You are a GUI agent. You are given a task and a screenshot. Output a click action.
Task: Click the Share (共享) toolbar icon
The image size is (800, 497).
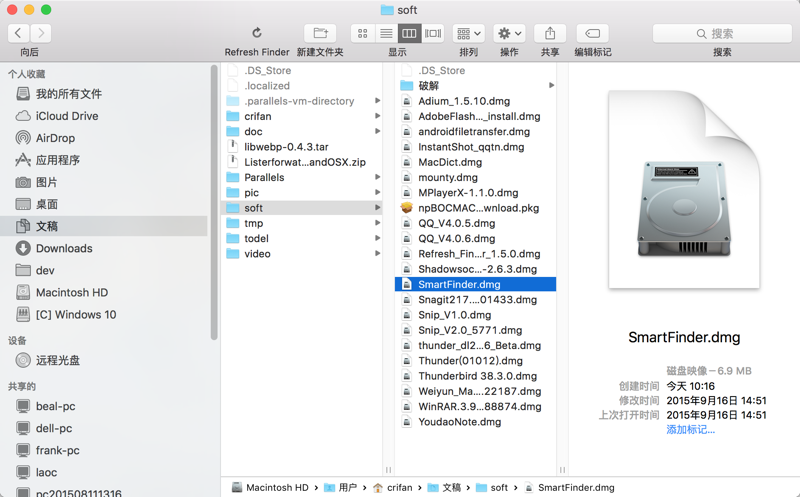pyautogui.click(x=550, y=33)
